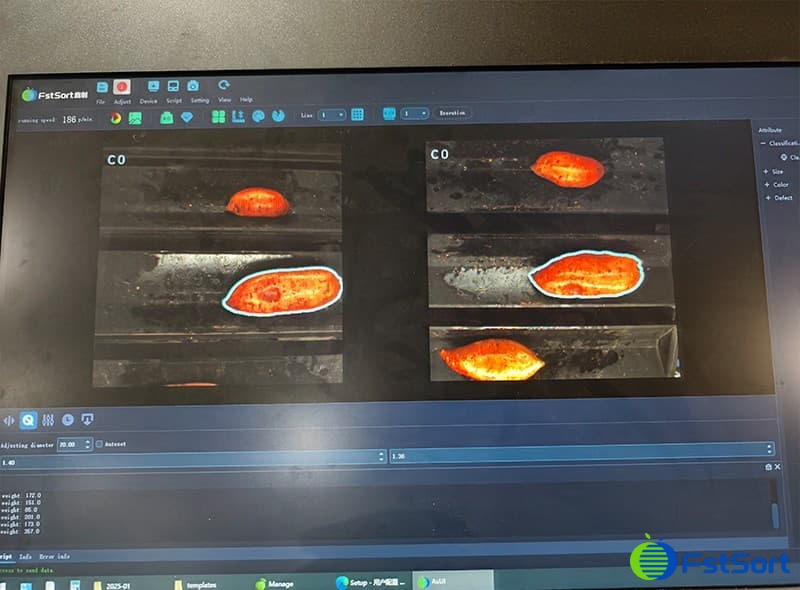Expand the Defect attribute node

[x=766, y=198]
